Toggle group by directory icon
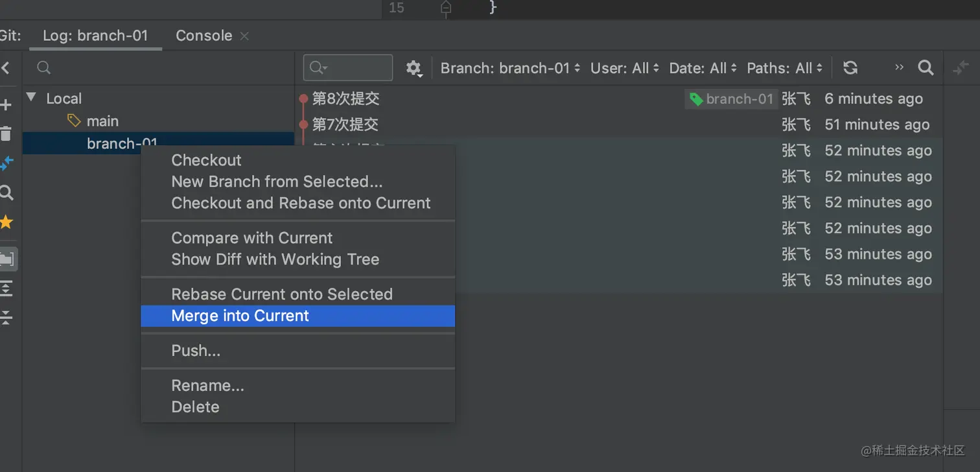Image resolution: width=980 pixels, height=472 pixels. click(x=7, y=259)
